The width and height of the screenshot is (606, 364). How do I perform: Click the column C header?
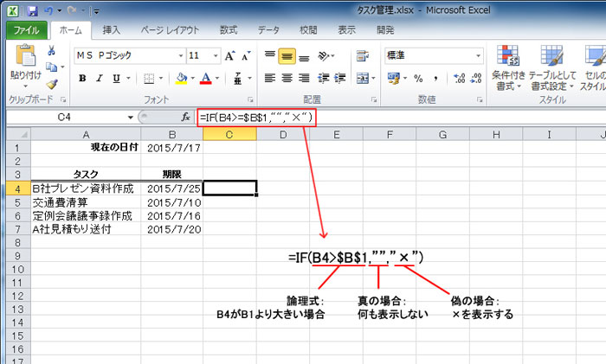[229, 134]
